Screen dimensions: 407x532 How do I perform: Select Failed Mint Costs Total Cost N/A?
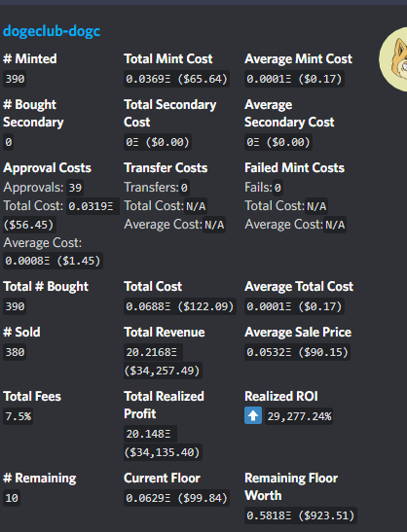point(316,206)
